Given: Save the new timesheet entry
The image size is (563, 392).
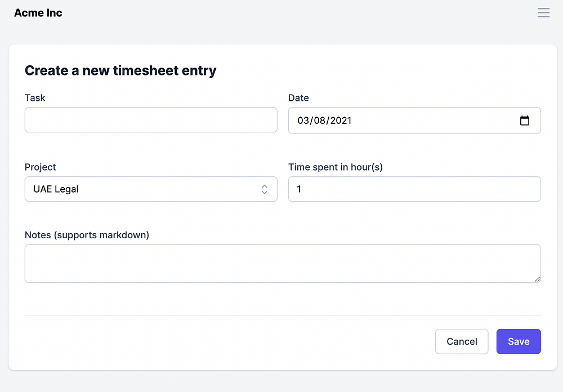Looking at the screenshot, I should coord(518,341).
